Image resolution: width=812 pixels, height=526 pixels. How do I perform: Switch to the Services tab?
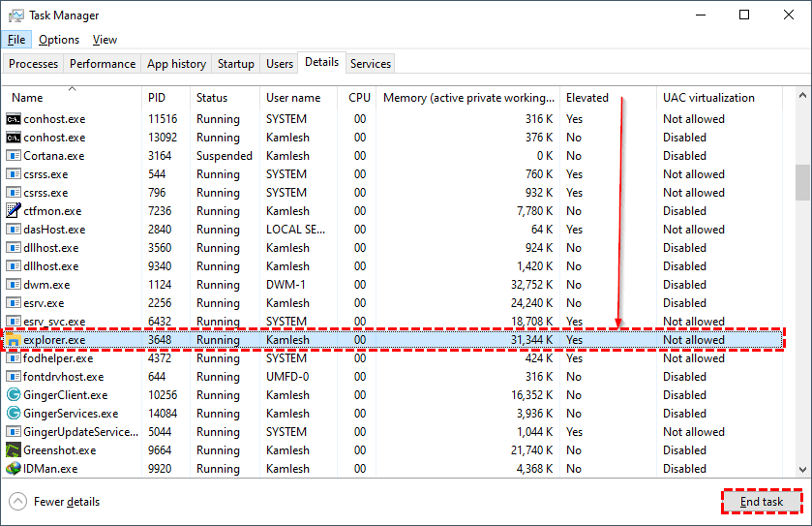(371, 64)
